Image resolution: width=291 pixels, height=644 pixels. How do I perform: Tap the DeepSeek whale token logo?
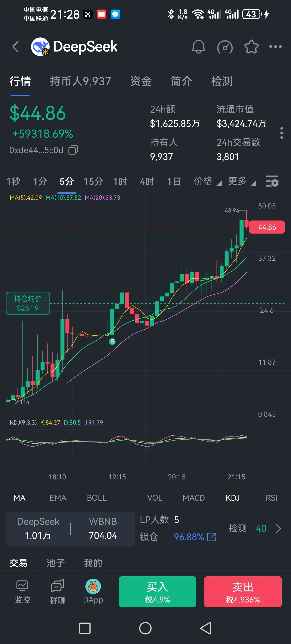(x=40, y=47)
